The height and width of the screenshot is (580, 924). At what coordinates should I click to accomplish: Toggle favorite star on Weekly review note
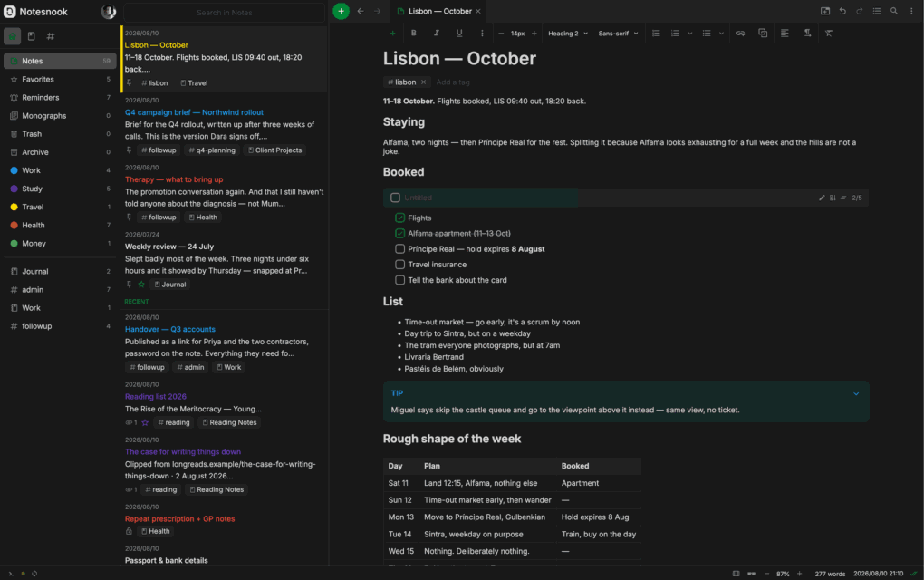click(x=141, y=284)
